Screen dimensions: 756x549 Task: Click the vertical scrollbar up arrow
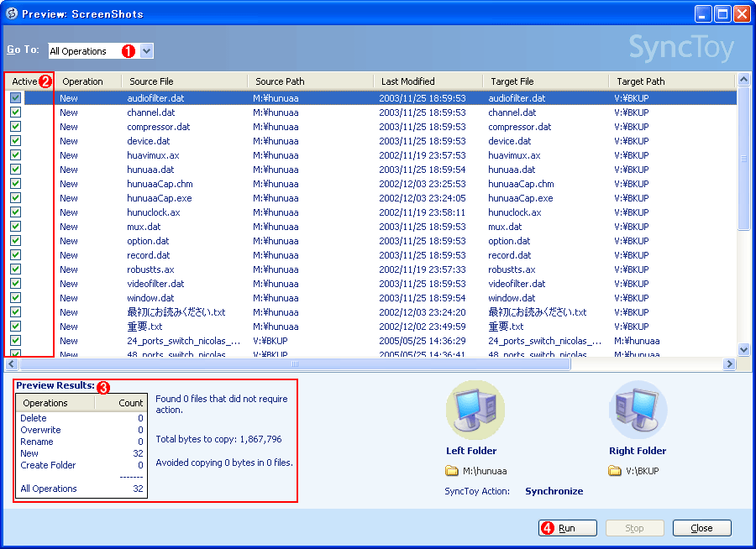click(x=743, y=79)
